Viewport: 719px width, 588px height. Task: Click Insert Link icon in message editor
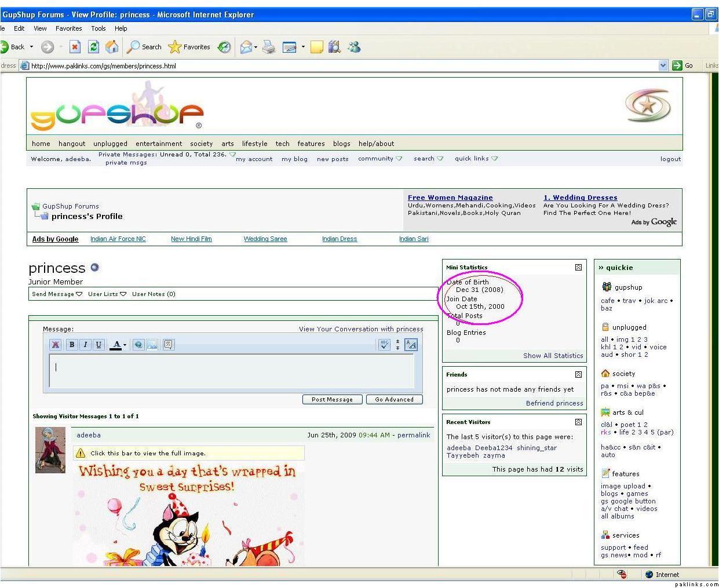pos(138,345)
